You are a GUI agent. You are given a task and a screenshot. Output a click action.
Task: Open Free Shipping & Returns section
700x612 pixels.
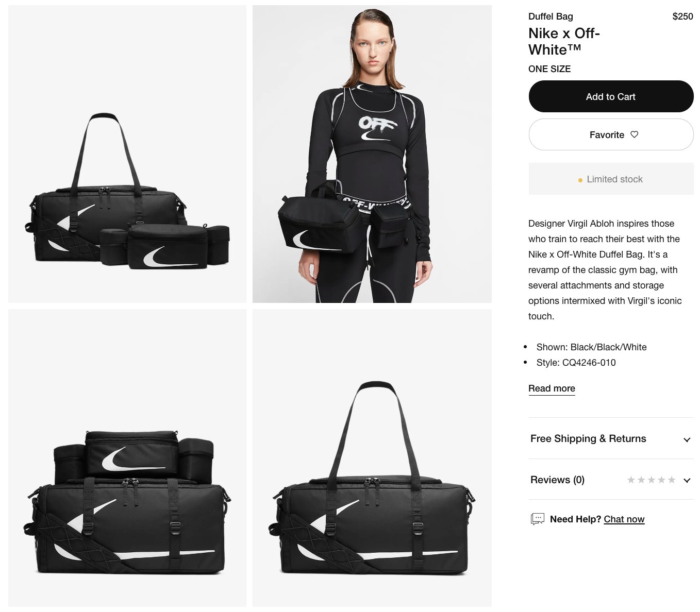coord(611,438)
